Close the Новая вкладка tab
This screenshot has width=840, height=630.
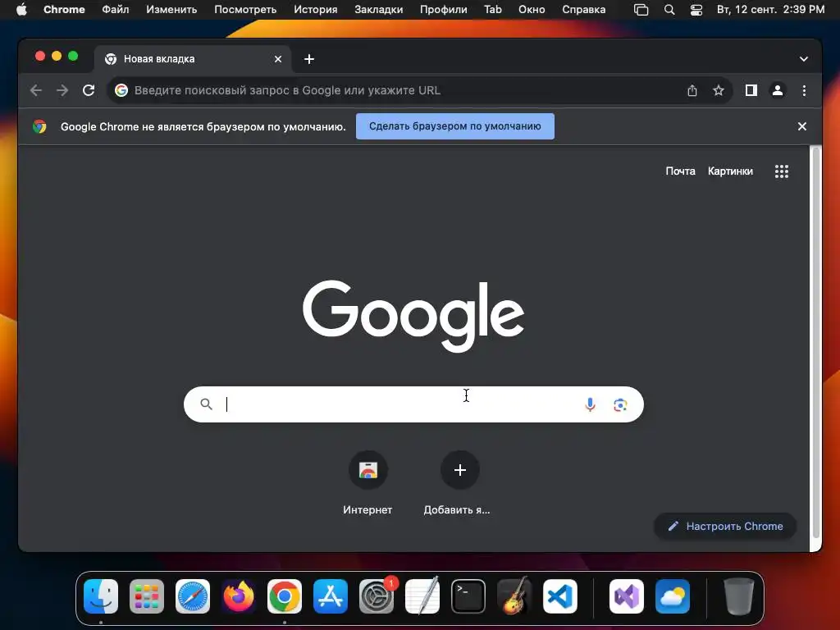277,59
